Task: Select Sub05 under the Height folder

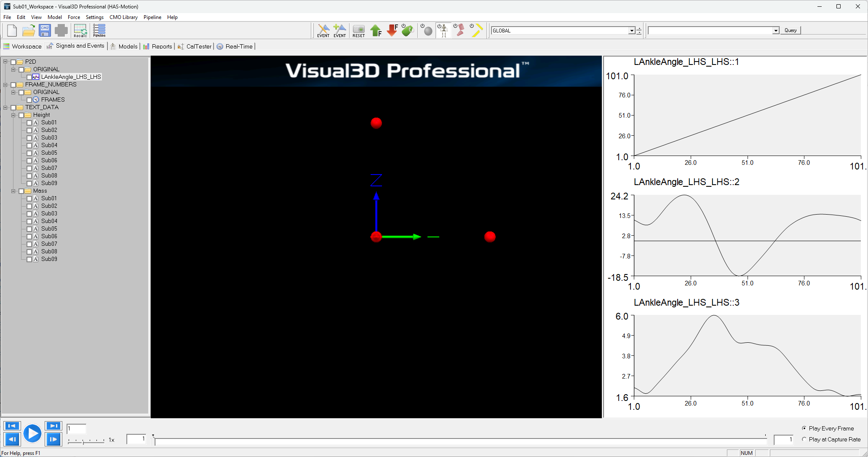Action: point(49,153)
